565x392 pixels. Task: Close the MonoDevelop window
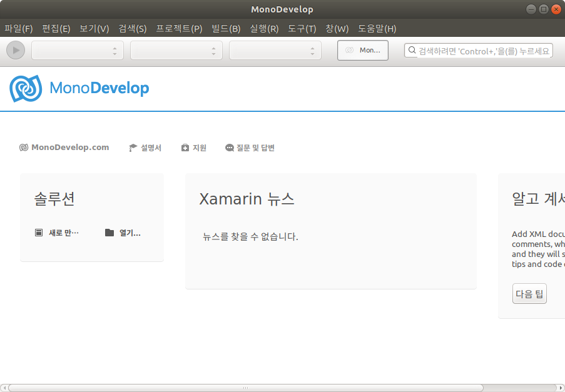[556, 9]
